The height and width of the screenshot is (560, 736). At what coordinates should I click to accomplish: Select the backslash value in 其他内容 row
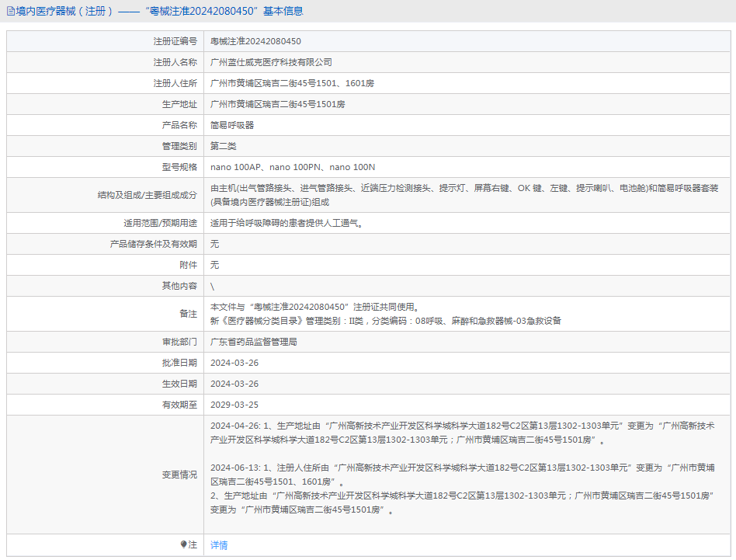[x=212, y=287]
